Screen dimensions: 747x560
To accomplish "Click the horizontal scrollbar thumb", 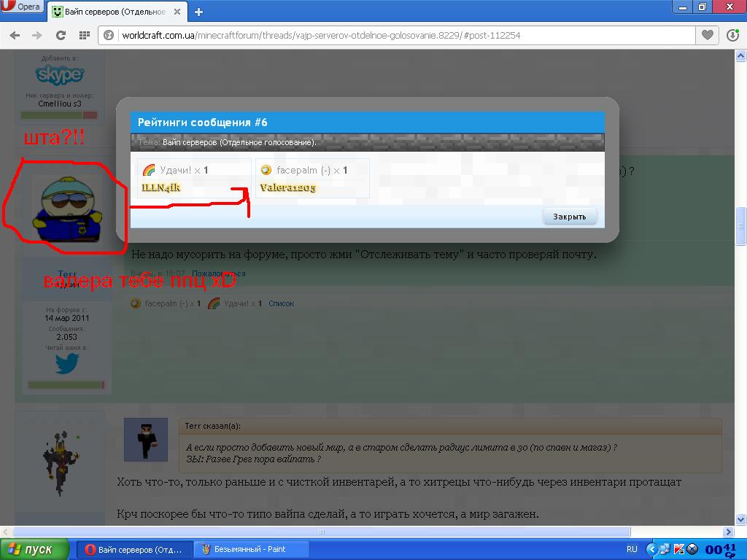I will coord(321,532).
